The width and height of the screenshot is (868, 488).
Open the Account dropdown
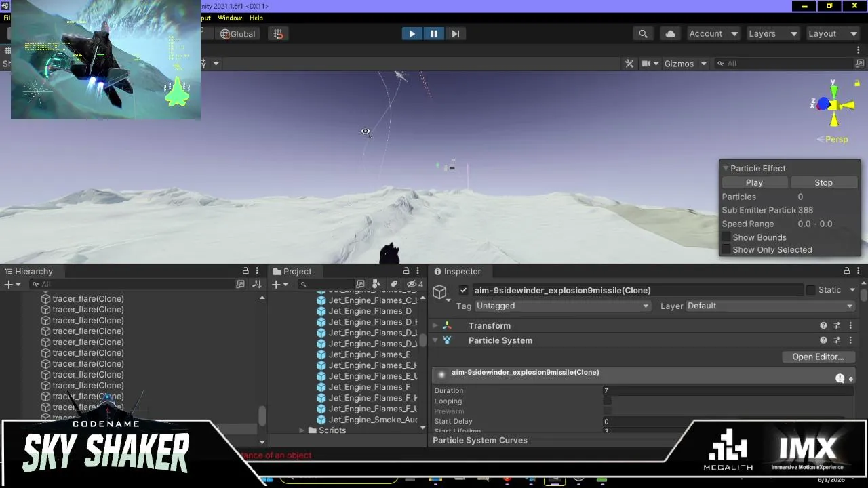[713, 34]
